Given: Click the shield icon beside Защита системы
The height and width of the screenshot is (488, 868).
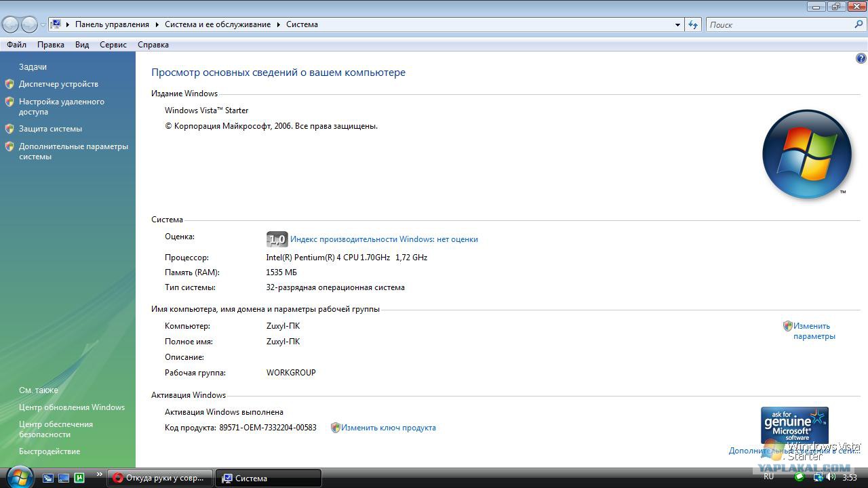Looking at the screenshot, I should 9,129.
